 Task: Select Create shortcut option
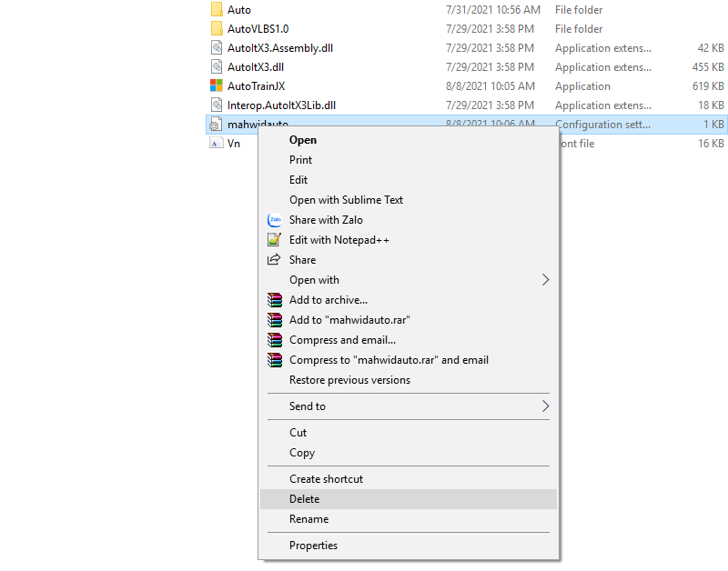[x=326, y=479]
